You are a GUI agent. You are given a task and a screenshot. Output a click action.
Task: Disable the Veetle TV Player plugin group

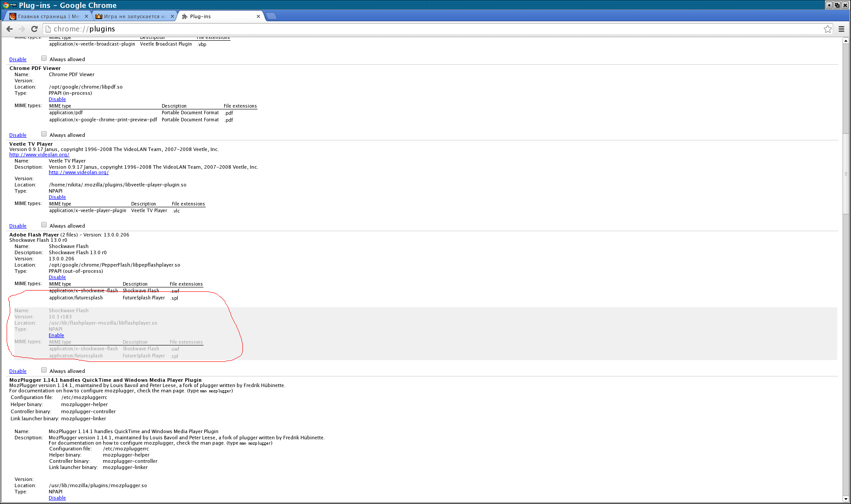point(18,226)
